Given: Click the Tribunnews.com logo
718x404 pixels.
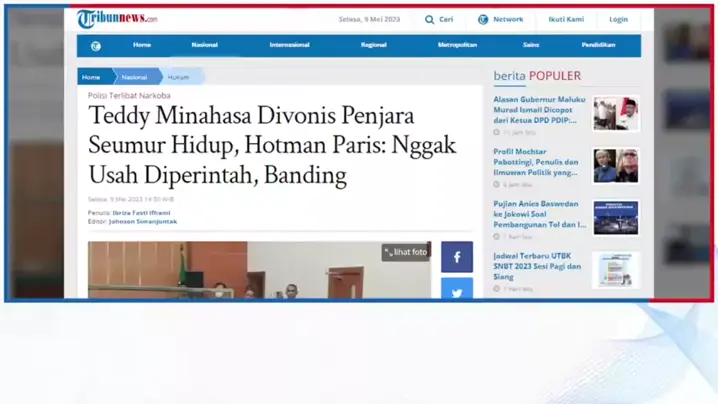Looking at the screenshot, I should coord(117,19).
